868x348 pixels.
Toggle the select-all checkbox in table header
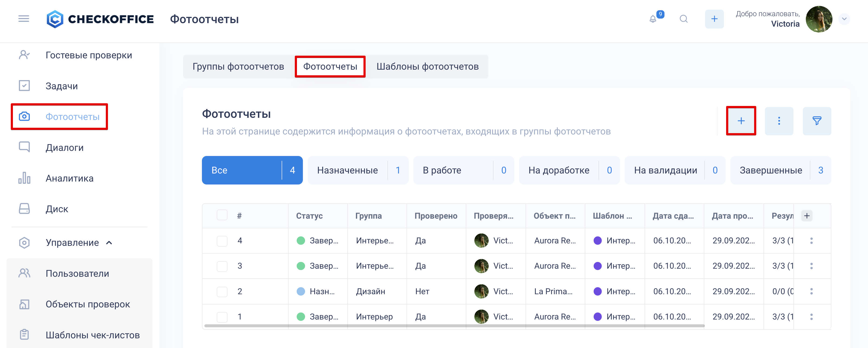pyautogui.click(x=222, y=215)
